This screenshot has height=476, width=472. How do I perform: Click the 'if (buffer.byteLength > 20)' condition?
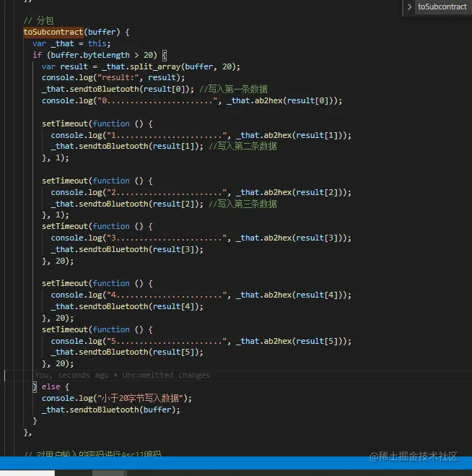tap(95, 55)
